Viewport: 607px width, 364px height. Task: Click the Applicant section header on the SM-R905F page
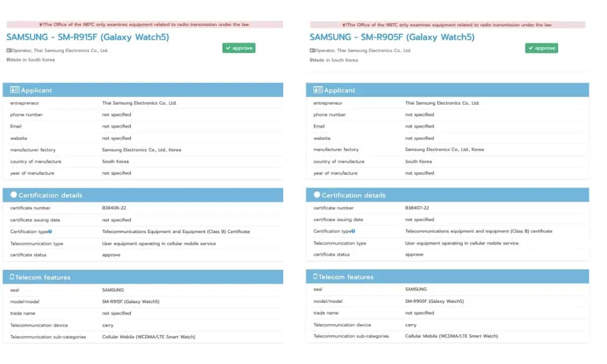coord(448,90)
